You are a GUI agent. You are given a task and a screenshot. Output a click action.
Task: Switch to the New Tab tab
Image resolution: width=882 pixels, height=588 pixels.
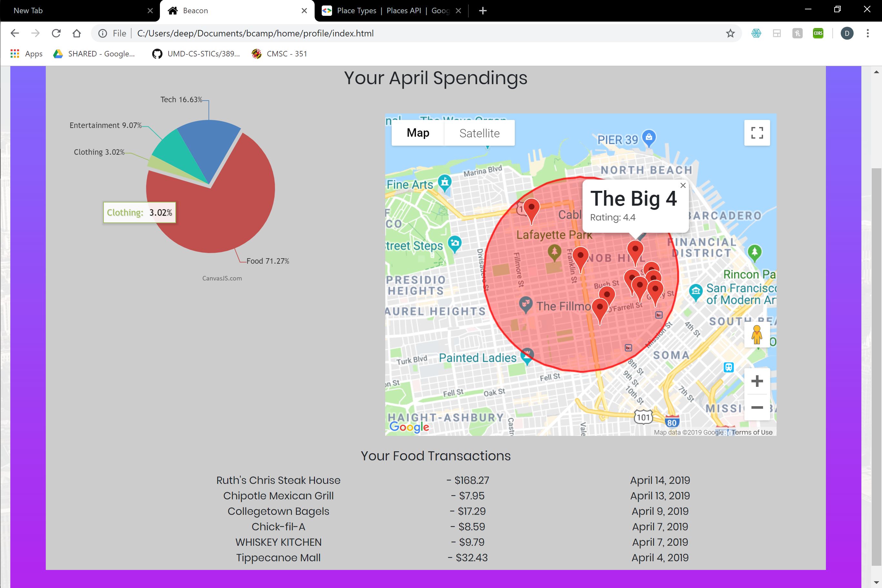(75, 11)
